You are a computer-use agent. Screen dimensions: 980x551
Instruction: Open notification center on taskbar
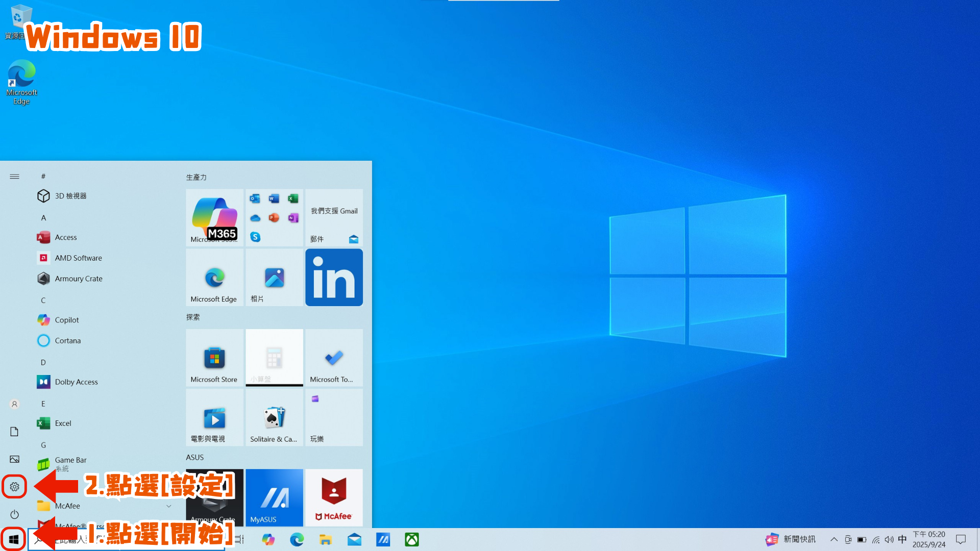click(x=961, y=539)
